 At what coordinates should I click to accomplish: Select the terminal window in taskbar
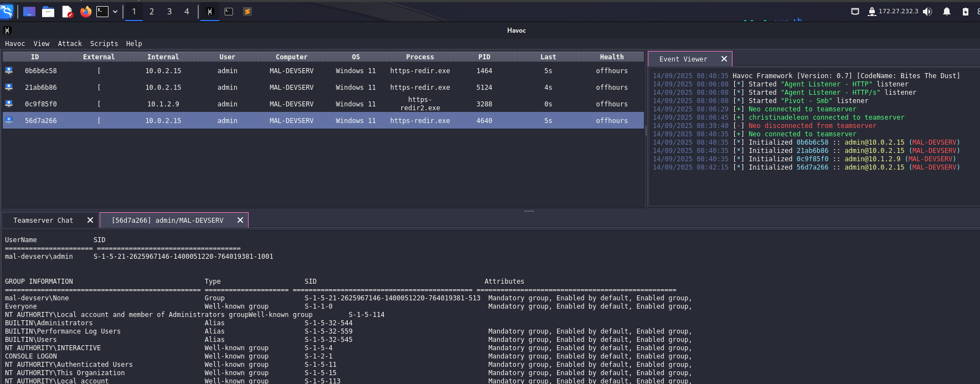(229, 12)
